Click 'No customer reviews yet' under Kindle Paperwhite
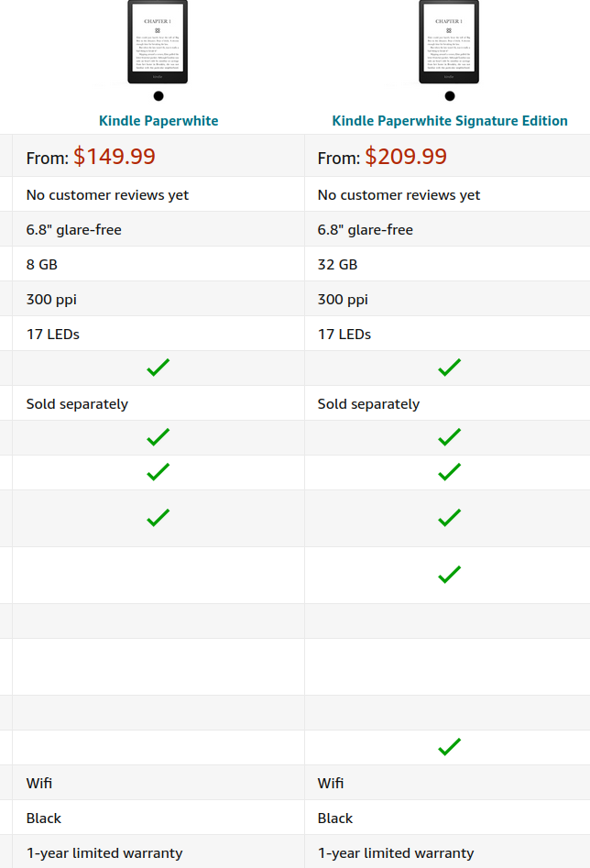 tap(107, 195)
